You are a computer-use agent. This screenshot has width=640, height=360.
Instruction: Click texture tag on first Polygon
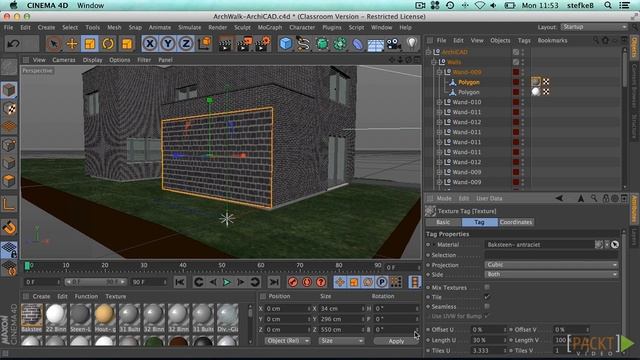click(x=536, y=82)
